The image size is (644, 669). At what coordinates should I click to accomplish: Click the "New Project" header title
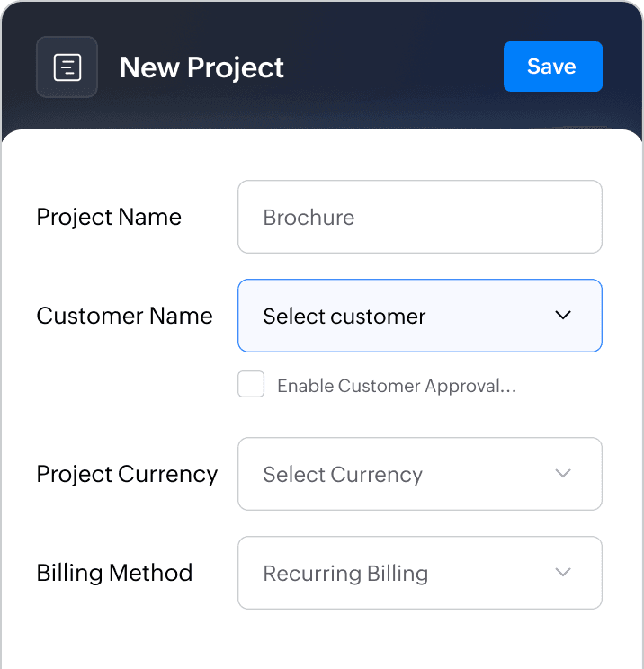pyautogui.click(x=201, y=67)
